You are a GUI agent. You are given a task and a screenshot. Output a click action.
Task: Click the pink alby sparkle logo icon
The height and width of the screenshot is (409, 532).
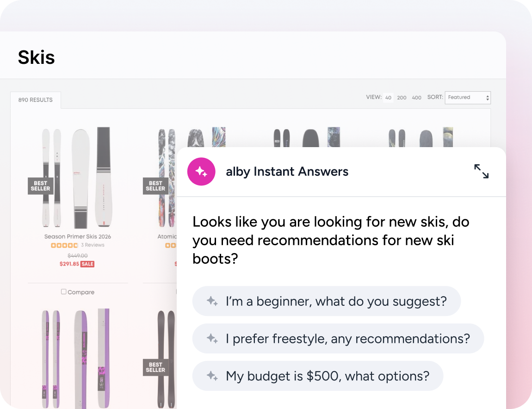tap(201, 171)
